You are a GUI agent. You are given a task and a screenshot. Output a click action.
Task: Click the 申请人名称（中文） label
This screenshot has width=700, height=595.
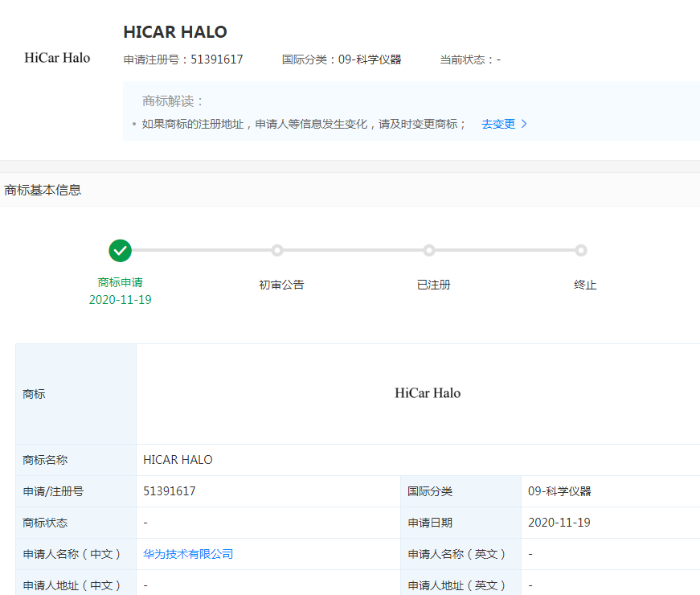tap(72, 554)
